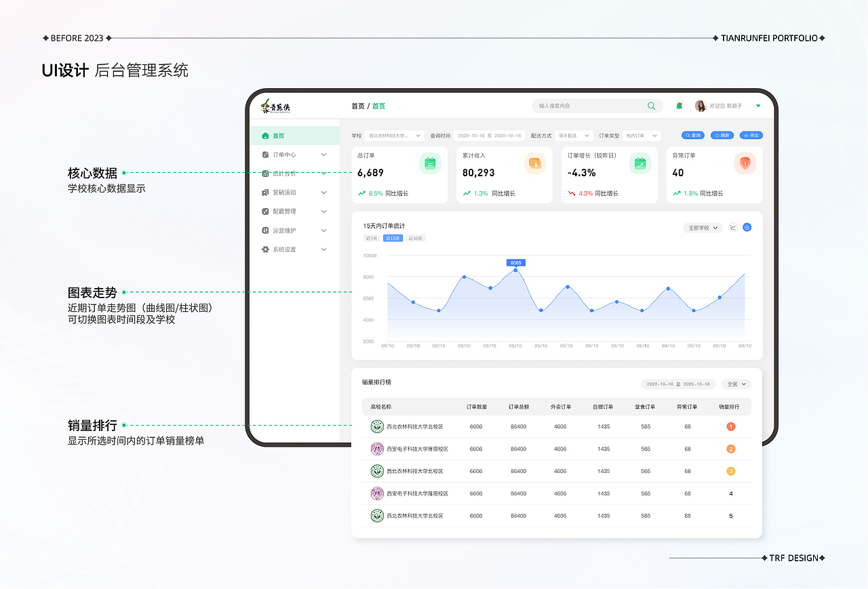The width and height of the screenshot is (868, 589).
Task: Click the blue 导出 button
Action: coord(751,136)
